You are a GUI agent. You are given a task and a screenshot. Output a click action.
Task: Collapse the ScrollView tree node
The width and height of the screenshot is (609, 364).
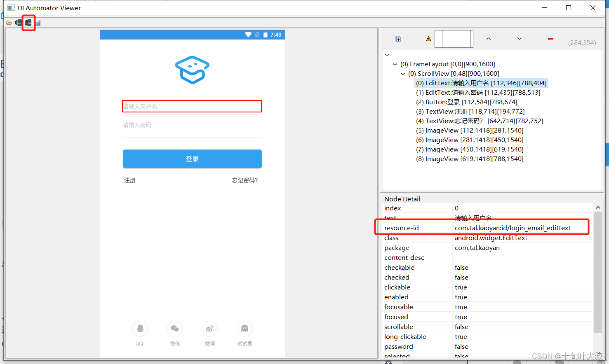[403, 74]
